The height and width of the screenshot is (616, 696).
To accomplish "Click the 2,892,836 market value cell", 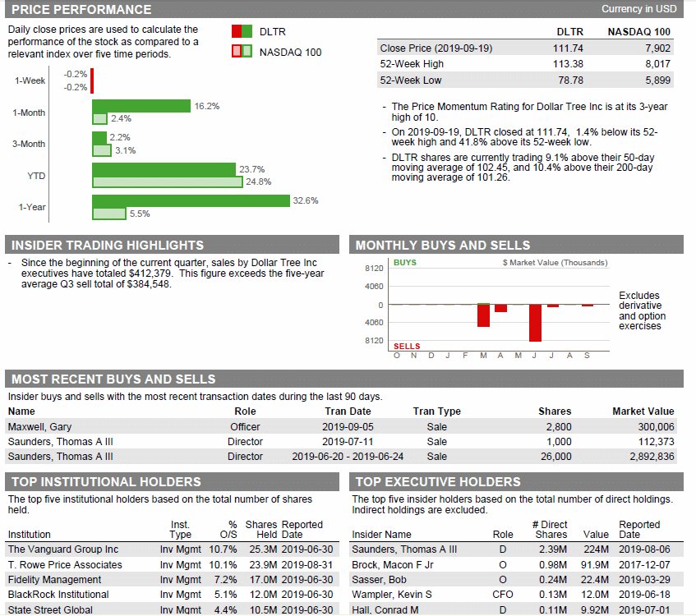I will click(652, 457).
